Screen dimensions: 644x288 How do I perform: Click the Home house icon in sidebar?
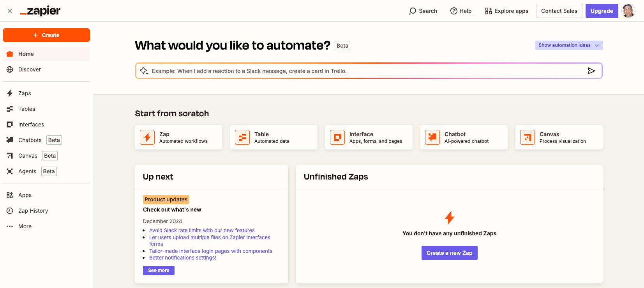[x=10, y=54]
